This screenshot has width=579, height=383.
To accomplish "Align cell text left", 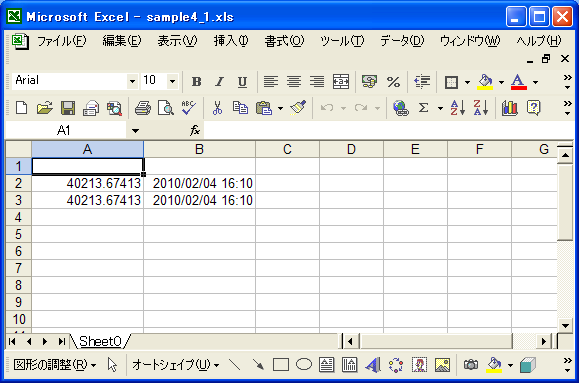I will tap(271, 82).
